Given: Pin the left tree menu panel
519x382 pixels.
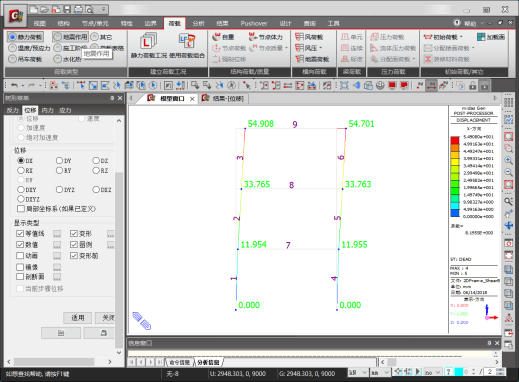Looking at the screenshot, I should (112, 98).
